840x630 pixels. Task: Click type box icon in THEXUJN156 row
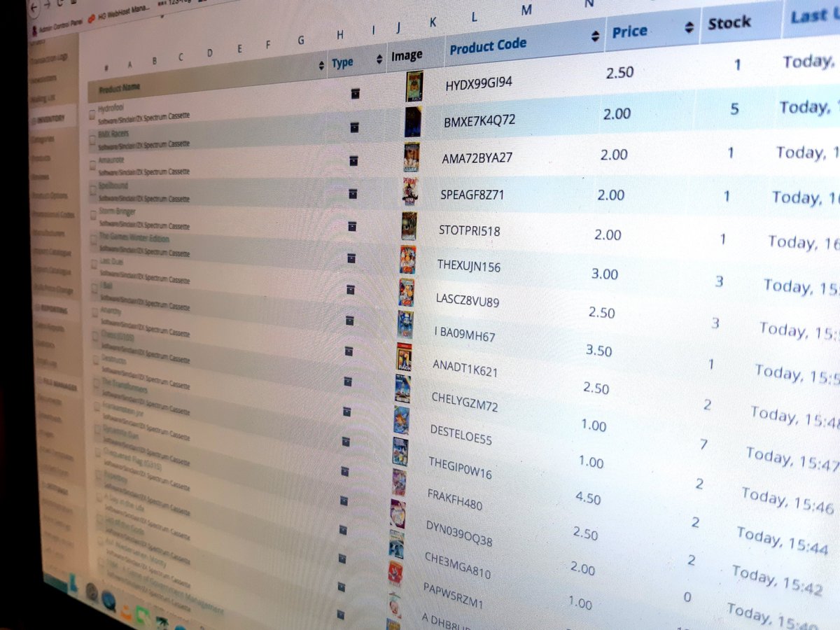tap(351, 258)
